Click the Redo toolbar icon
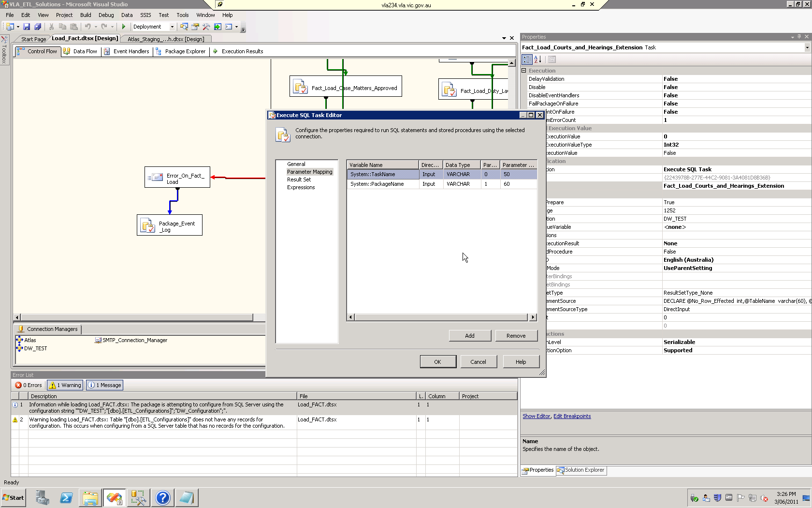The width and height of the screenshot is (812, 508). coord(104,27)
